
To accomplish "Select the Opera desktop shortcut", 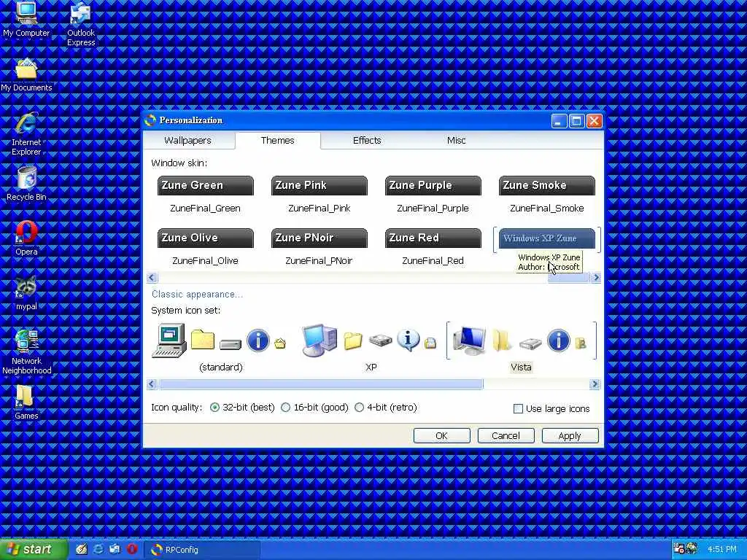I will tap(26, 238).
